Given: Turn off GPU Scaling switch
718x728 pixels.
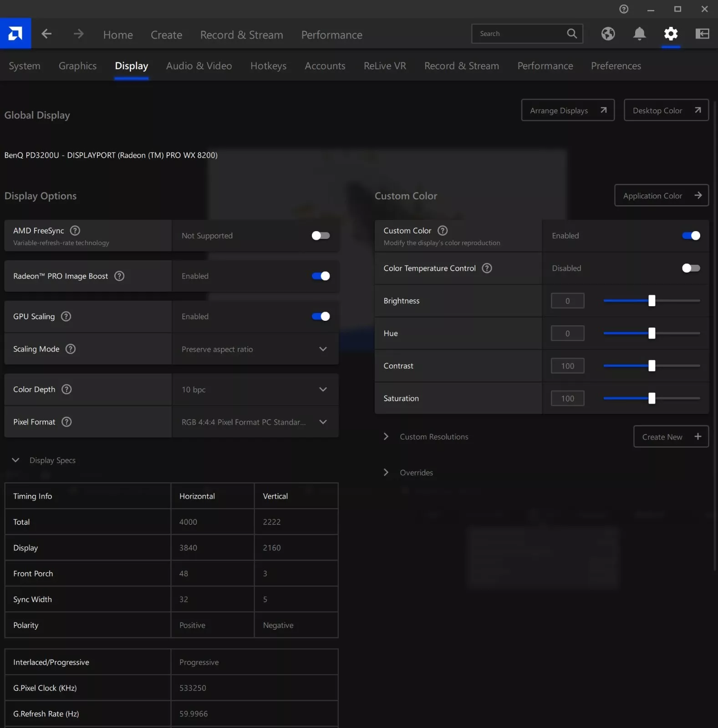Looking at the screenshot, I should pos(321,316).
